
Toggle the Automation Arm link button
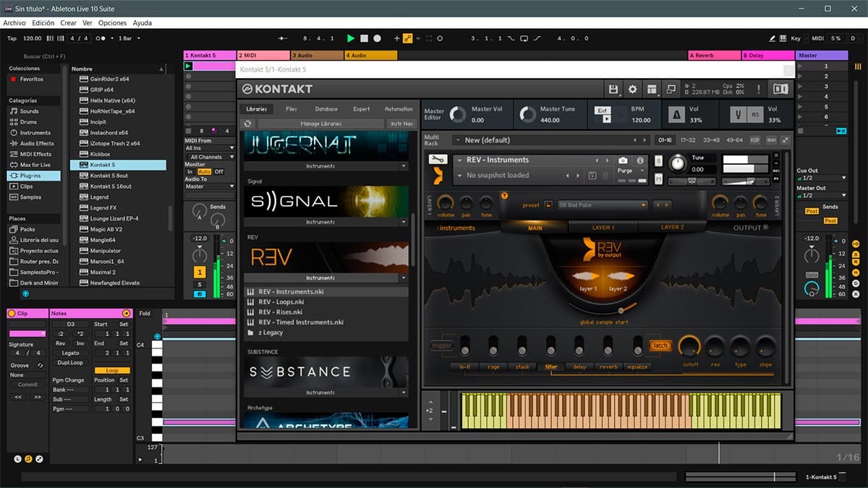[x=408, y=38]
